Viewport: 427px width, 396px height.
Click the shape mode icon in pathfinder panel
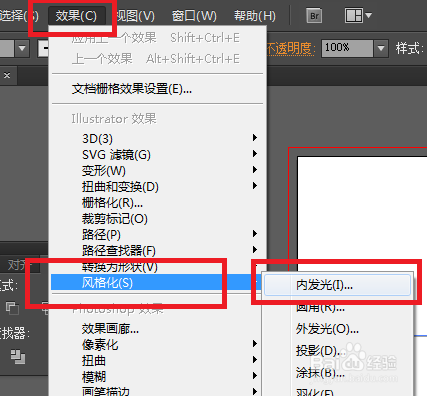pos(12,308)
